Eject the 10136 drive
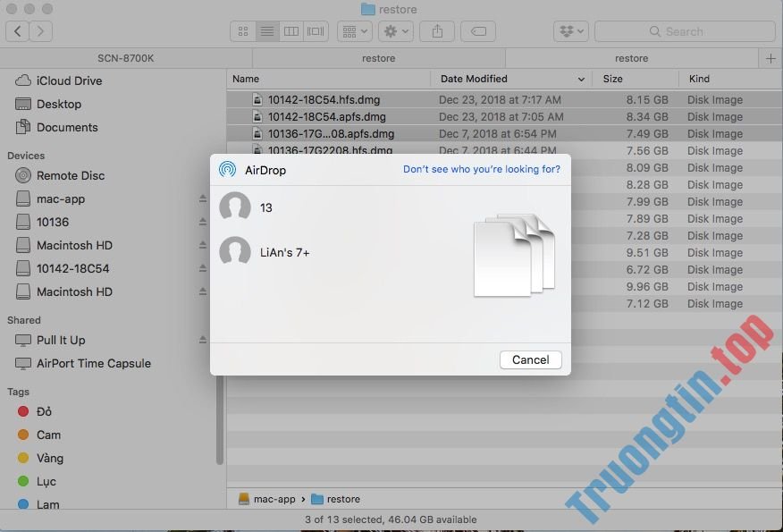This screenshot has height=532, width=783. coord(203,222)
